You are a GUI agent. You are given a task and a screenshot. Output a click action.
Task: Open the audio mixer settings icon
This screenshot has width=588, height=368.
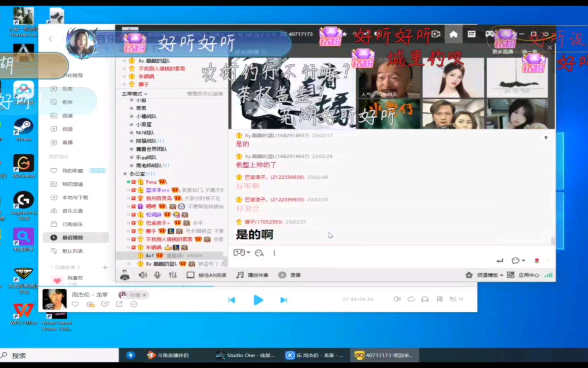(173, 275)
